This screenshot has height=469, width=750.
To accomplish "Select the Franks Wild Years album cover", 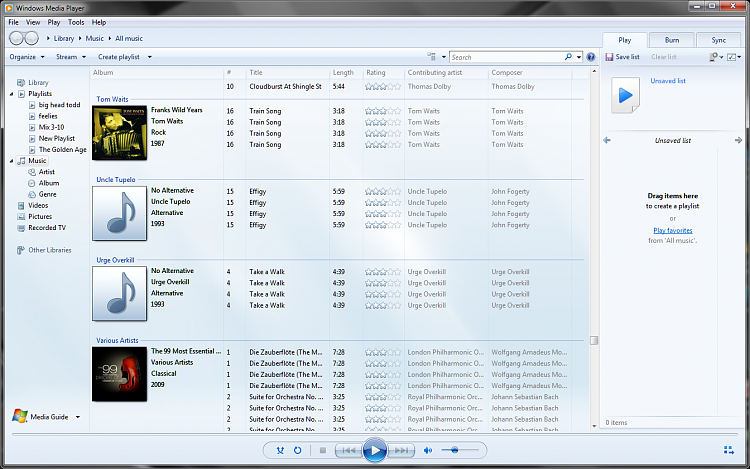I will (x=120, y=133).
